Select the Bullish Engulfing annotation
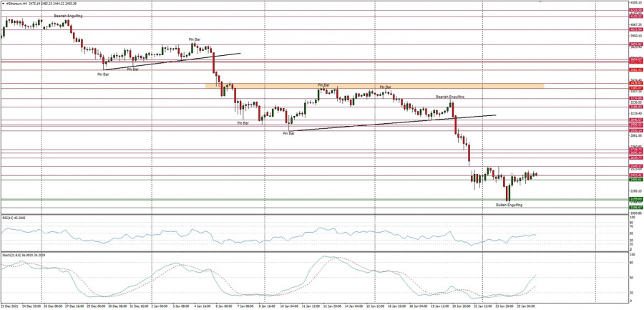The height and width of the screenshot is (310, 644). click(509, 204)
